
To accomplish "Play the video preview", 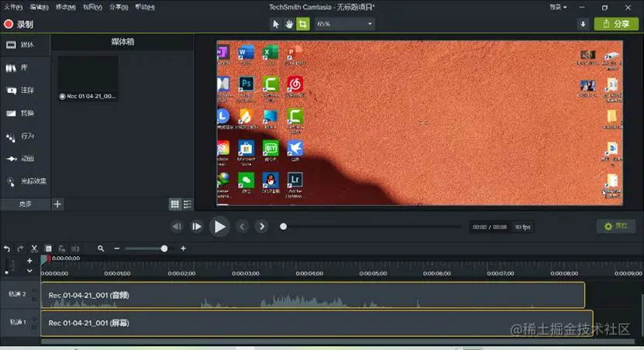I will 220,227.
